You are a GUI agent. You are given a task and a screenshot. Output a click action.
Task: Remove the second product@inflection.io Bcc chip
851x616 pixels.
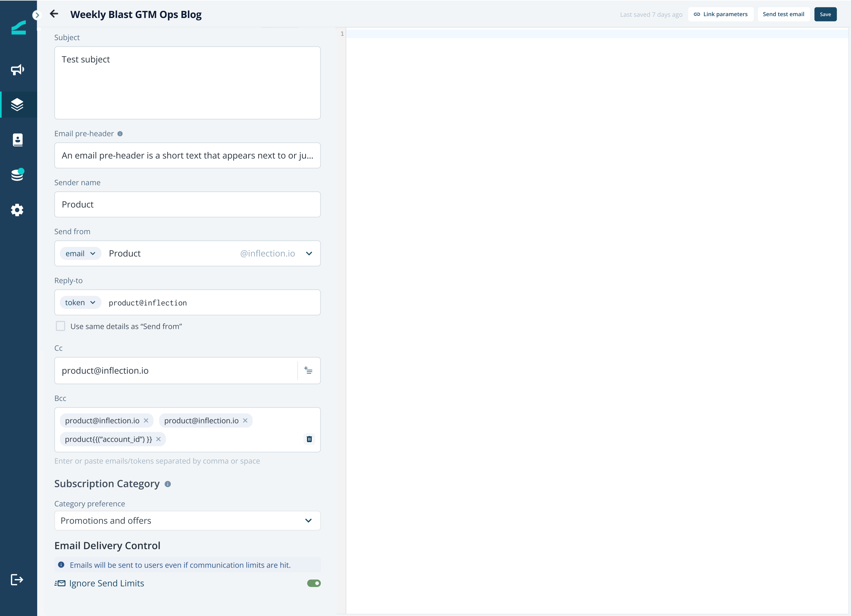coord(245,420)
